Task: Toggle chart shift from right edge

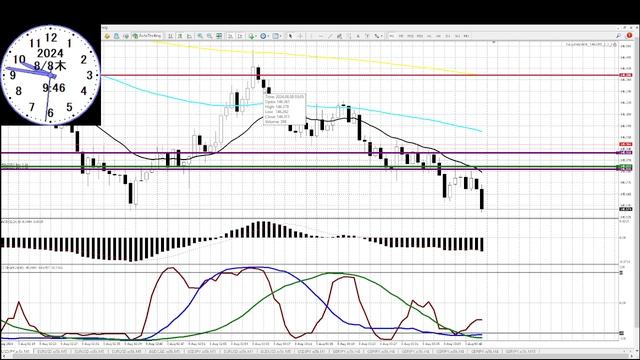Action: tap(240, 36)
